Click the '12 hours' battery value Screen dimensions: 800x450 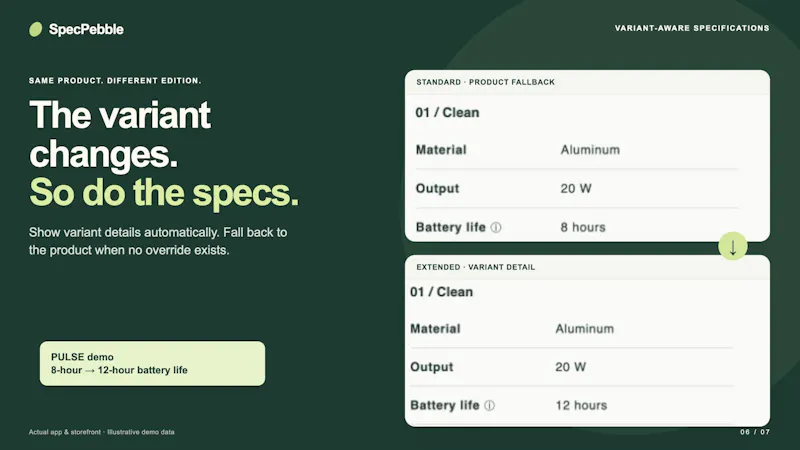tap(582, 406)
